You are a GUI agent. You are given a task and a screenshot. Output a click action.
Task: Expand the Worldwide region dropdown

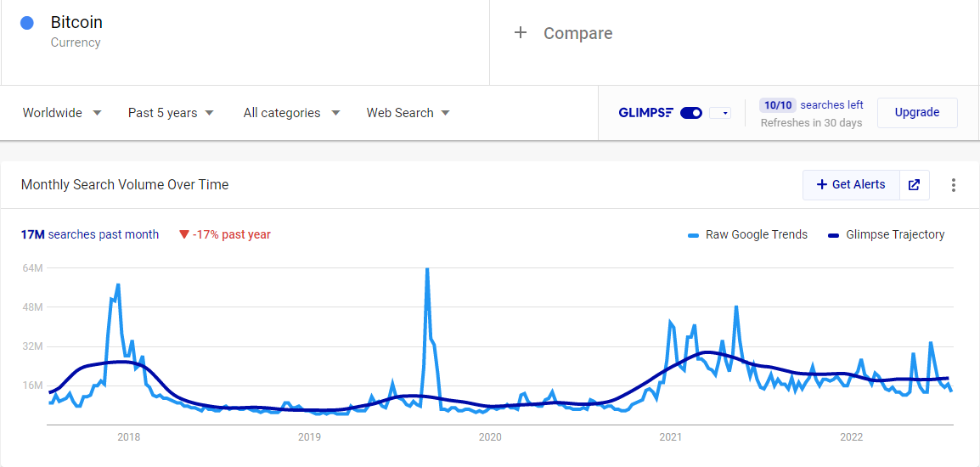62,113
